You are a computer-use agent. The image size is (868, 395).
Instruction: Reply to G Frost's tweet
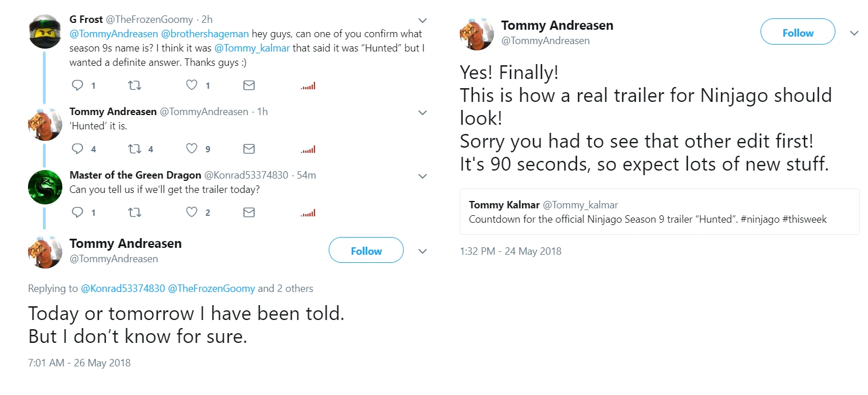click(78, 85)
